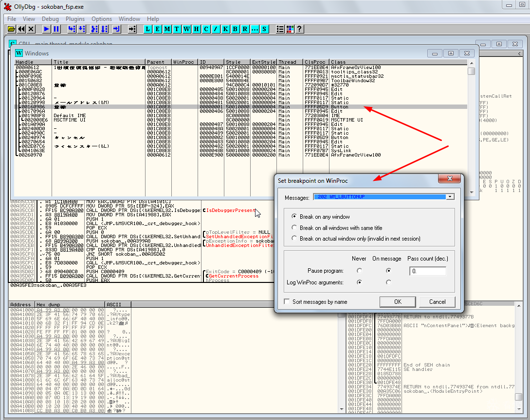Open Patches window with slash button
Screen dimensions: 530x420
click(216, 29)
